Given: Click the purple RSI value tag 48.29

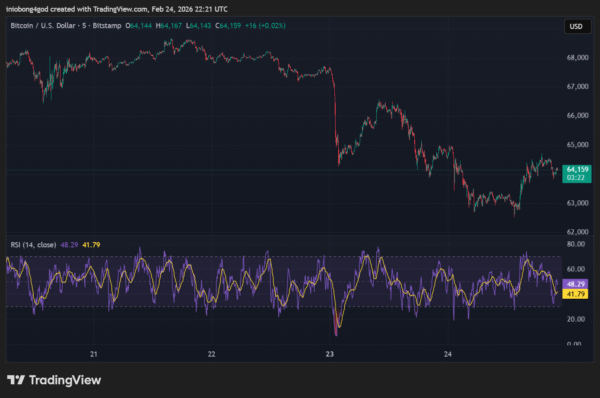Looking at the screenshot, I should point(575,284).
